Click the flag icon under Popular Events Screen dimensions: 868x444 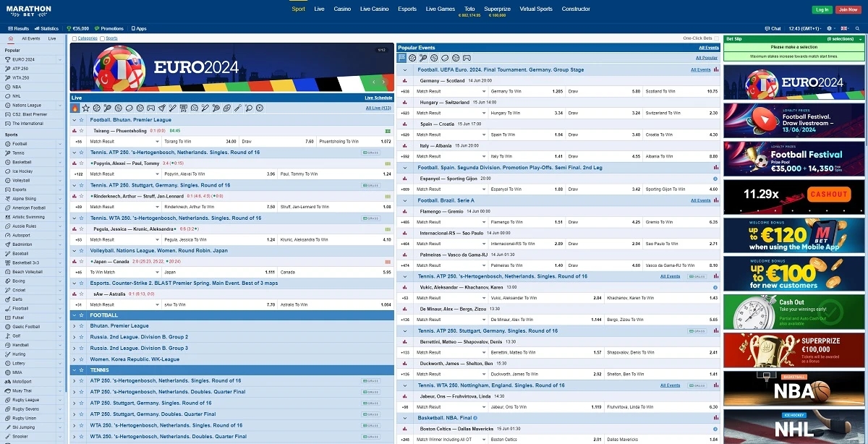[401, 57]
